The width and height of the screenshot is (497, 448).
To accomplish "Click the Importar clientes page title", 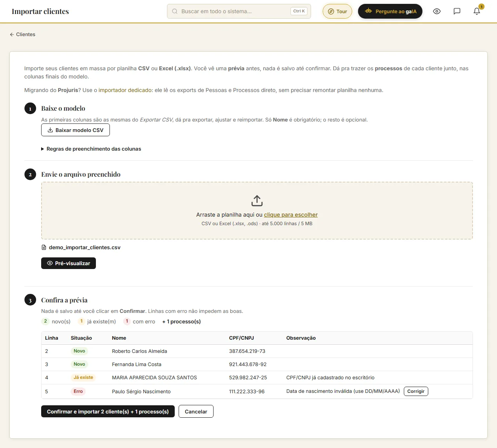I will pyautogui.click(x=40, y=11).
